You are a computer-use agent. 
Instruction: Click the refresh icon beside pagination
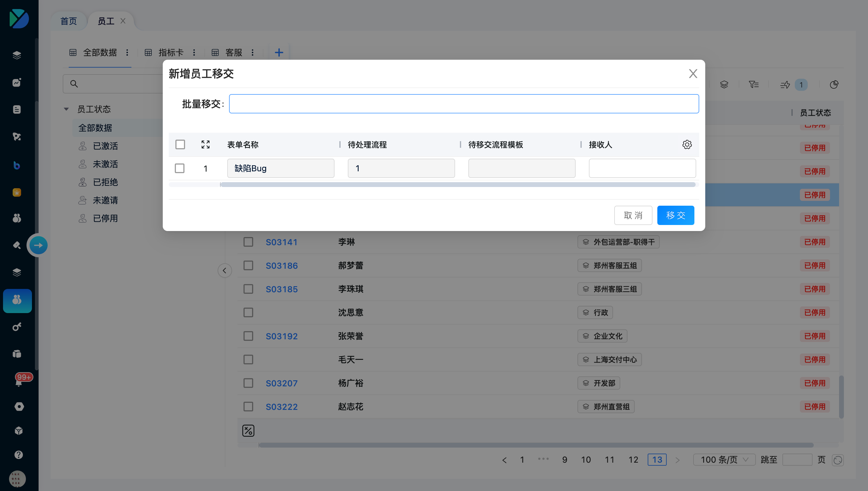(838, 460)
